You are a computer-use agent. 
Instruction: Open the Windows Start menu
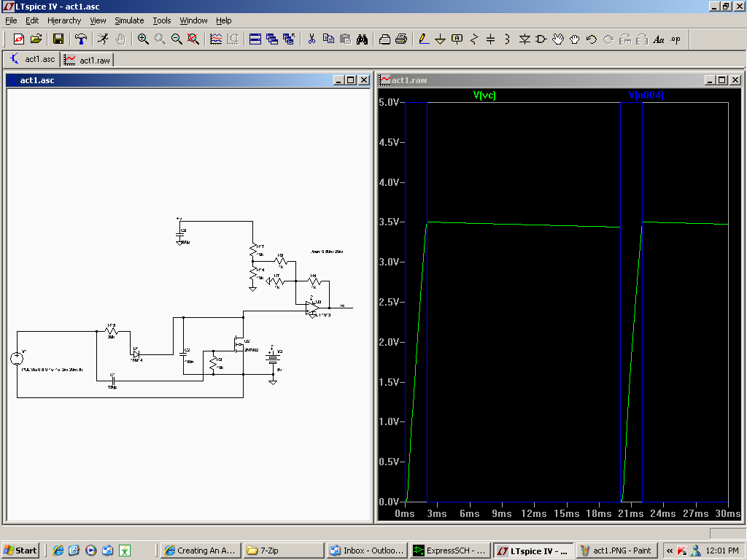(x=20, y=551)
